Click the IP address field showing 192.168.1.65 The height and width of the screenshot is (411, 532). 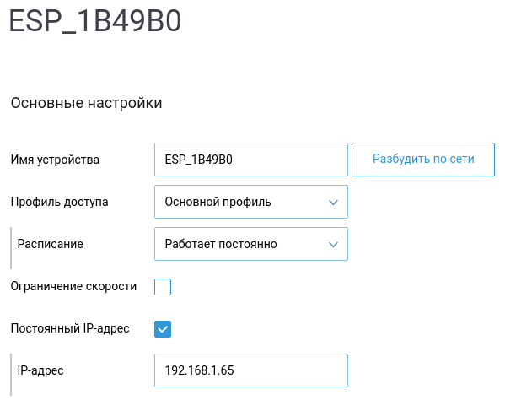251,370
